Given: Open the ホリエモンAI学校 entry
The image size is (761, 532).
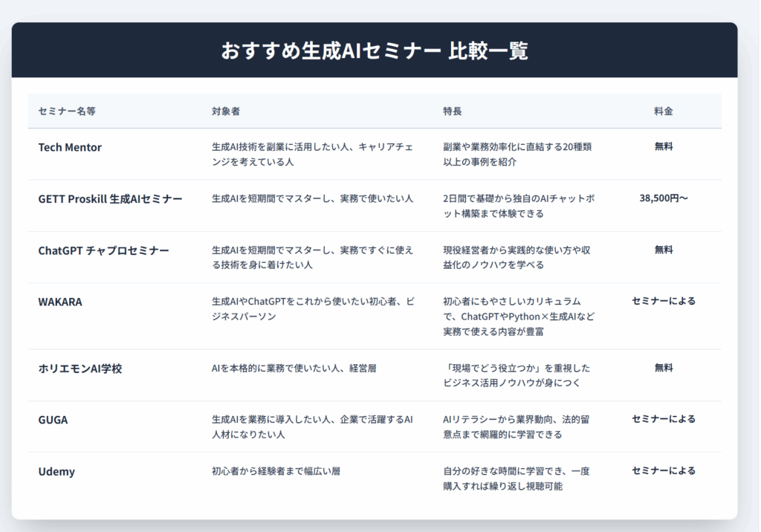Looking at the screenshot, I should pyautogui.click(x=80, y=369).
